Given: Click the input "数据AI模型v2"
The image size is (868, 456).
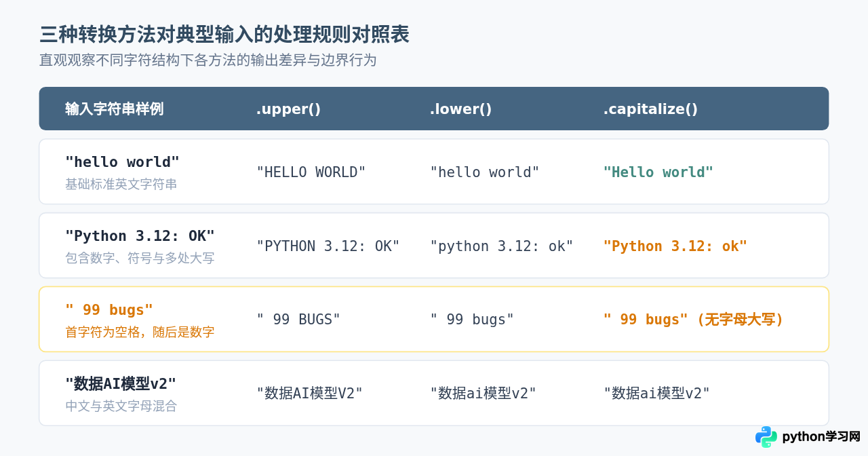Looking at the screenshot, I should 121,383.
